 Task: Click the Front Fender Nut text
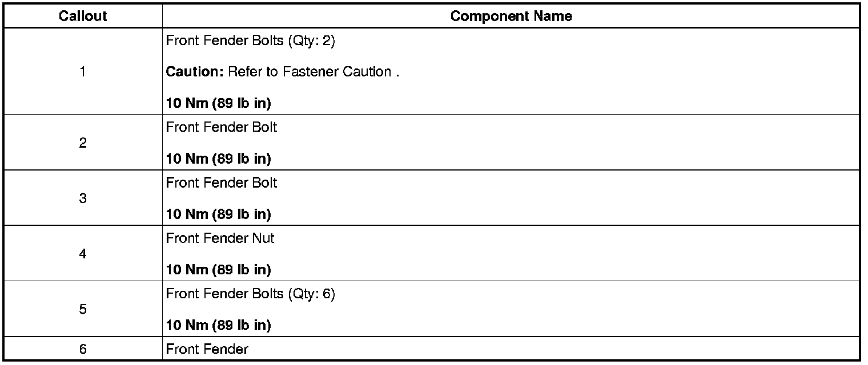point(220,238)
